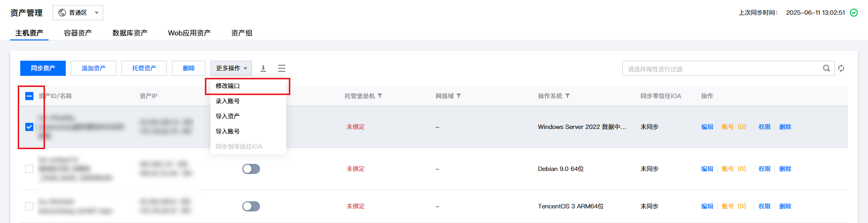This screenshot has height=223, width=868.
Task: Toggle the select-all header checkbox
Action: pyautogui.click(x=29, y=96)
